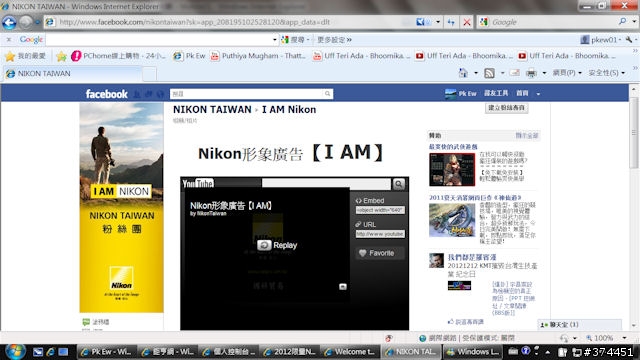Replay the Nikon video

(x=277, y=245)
